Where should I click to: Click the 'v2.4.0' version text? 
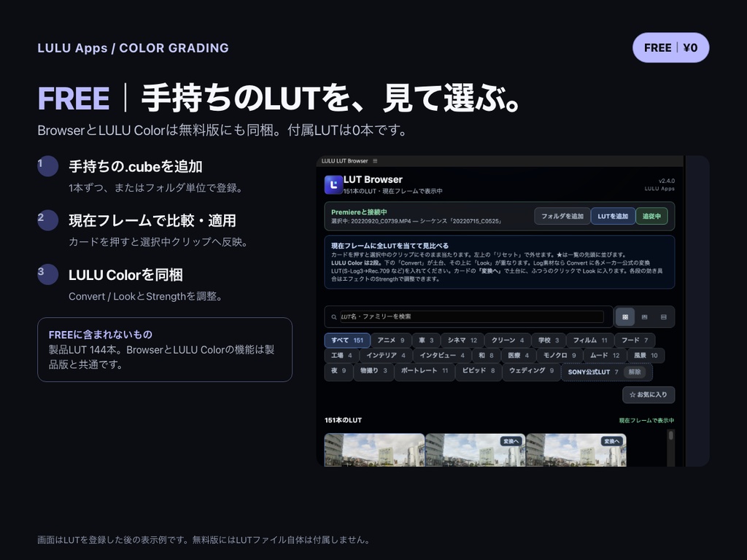point(667,181)
